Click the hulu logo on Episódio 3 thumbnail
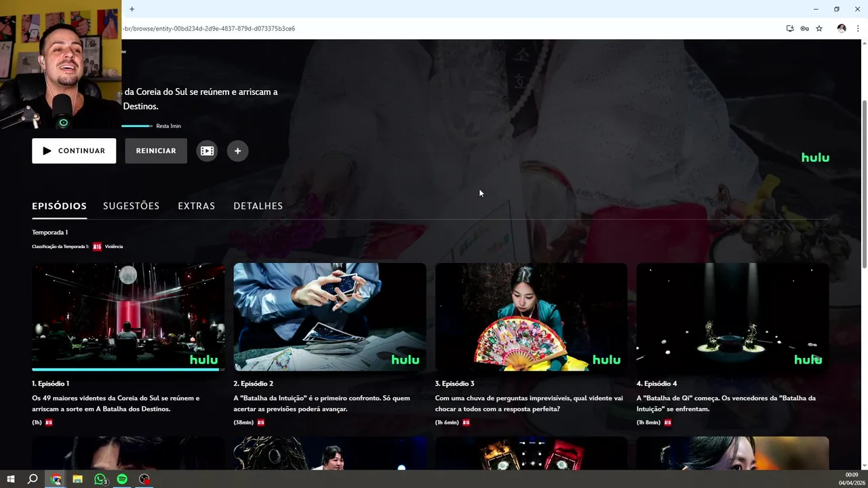 pyautogui.click(x=606, y=360)
